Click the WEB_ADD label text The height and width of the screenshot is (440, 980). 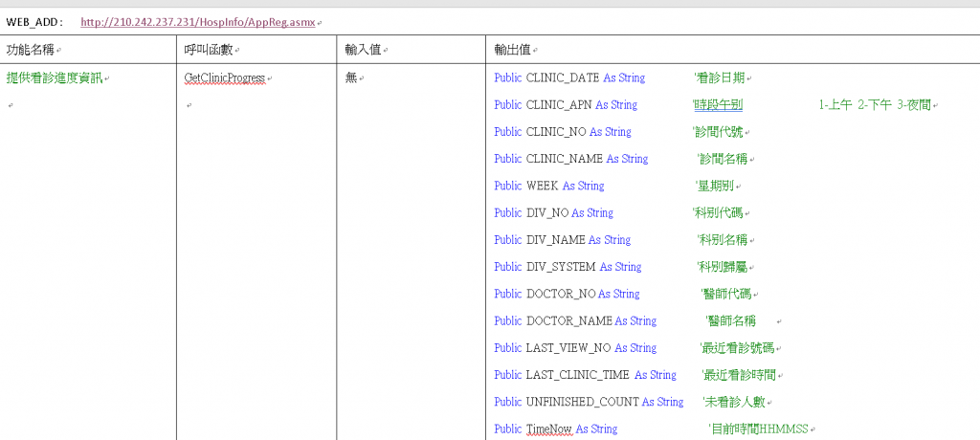tap(34, 23)
